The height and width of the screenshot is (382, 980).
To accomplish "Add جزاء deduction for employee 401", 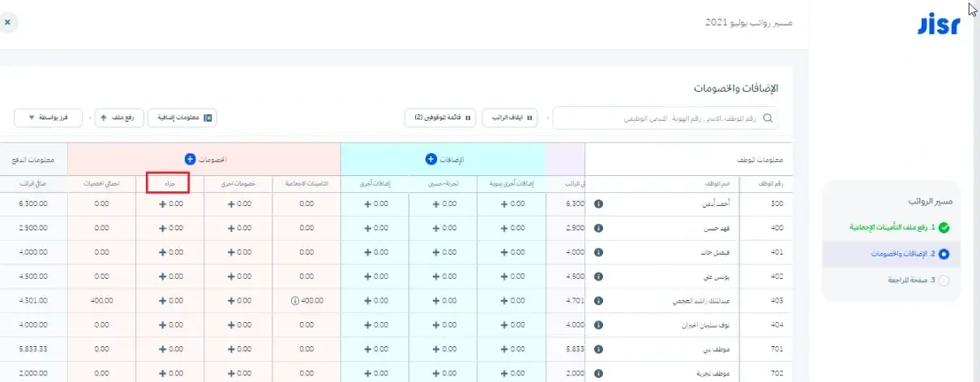I will [163, 252].
